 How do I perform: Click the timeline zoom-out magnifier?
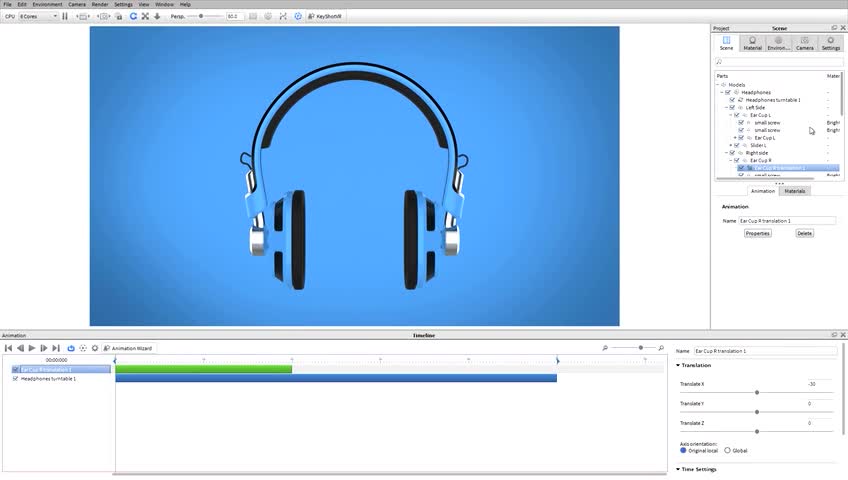605,348
